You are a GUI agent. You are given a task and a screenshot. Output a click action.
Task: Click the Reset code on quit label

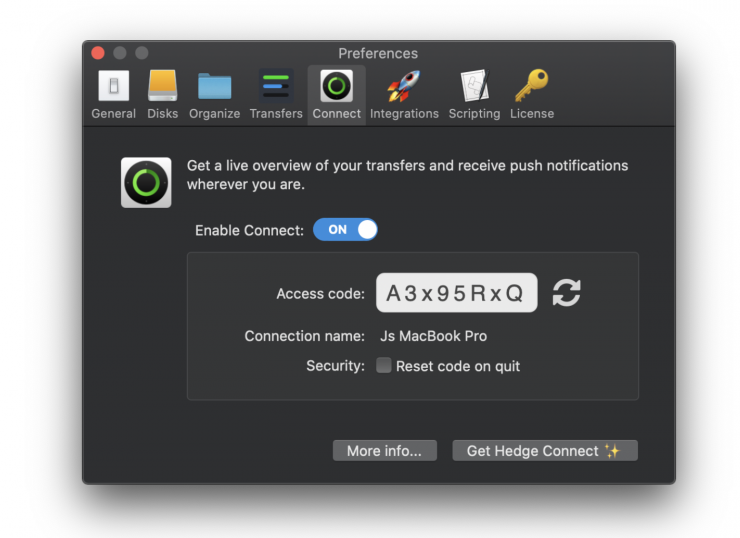[458, 366]
